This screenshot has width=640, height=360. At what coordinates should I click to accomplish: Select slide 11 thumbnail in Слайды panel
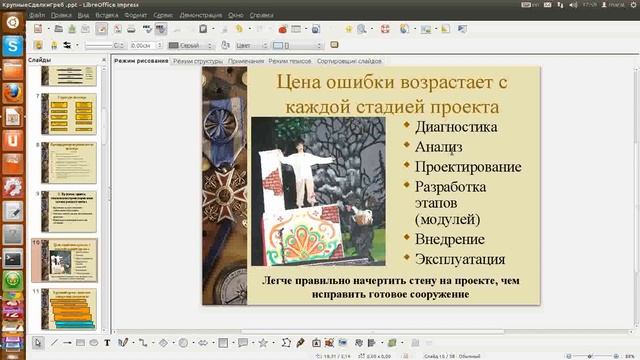69,309
